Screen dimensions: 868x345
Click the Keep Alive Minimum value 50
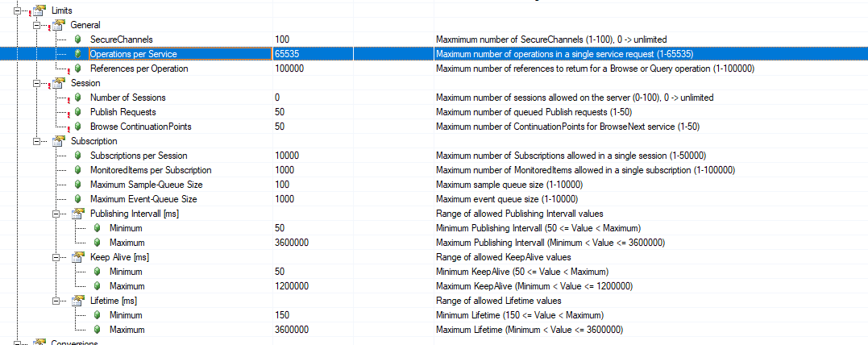point(280,272)
